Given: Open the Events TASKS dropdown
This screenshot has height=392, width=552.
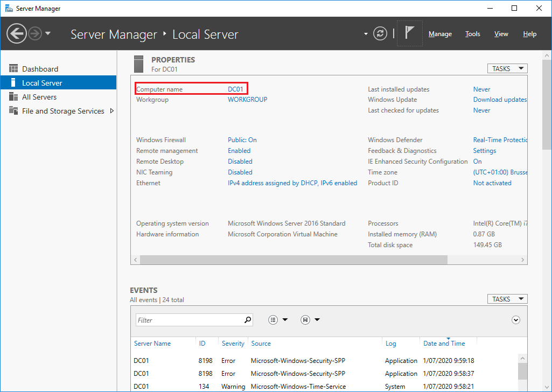Looking at the screenshot, I should [x=507, y=299].
